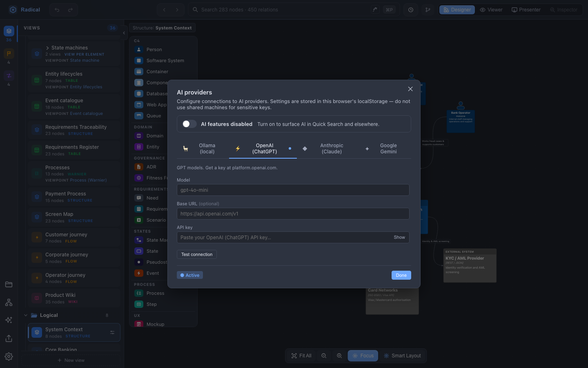Apply Smart Layout to the canvas
The image size is (588, 368).
pos(402,356)
